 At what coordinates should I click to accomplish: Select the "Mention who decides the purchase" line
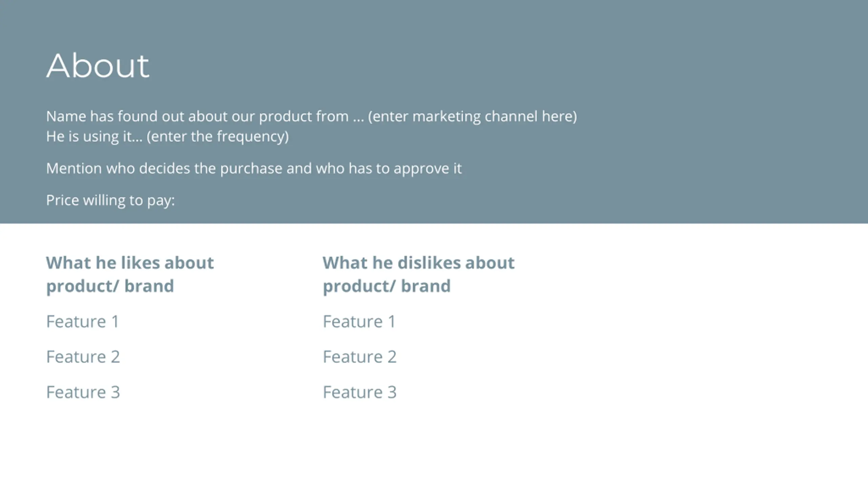click(x=254, y=168)
